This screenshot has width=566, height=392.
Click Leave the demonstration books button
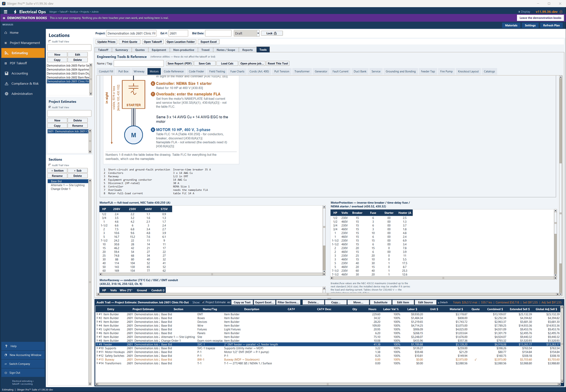click(540, 18)
